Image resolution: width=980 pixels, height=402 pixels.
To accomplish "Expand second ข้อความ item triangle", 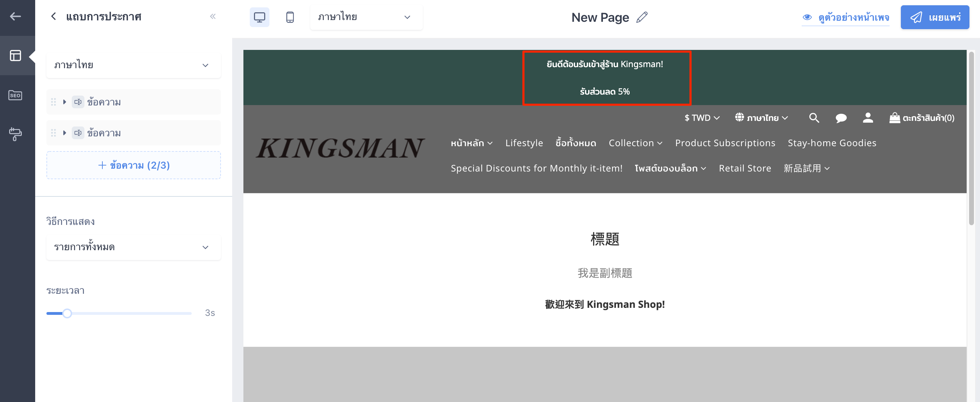I will click(65, 132).
